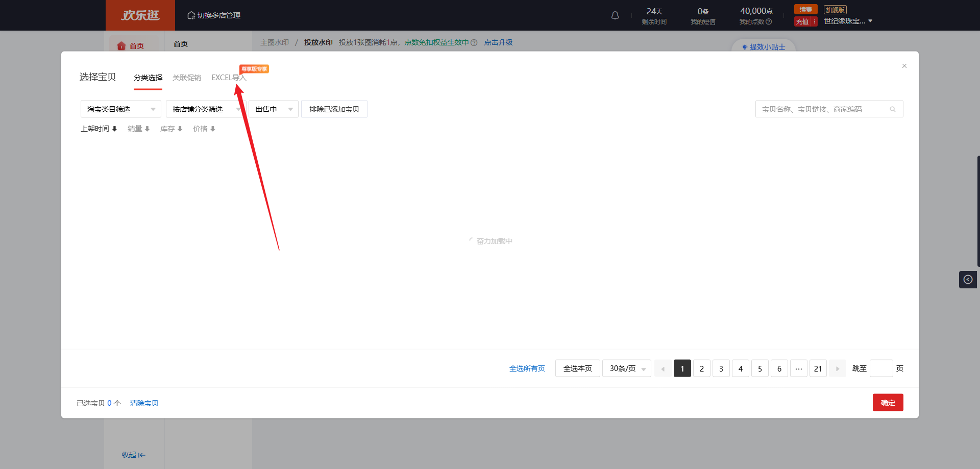Switch to 关联促销 tab
This screenshot has width=980, height=469.
click(x=187, y=78)
